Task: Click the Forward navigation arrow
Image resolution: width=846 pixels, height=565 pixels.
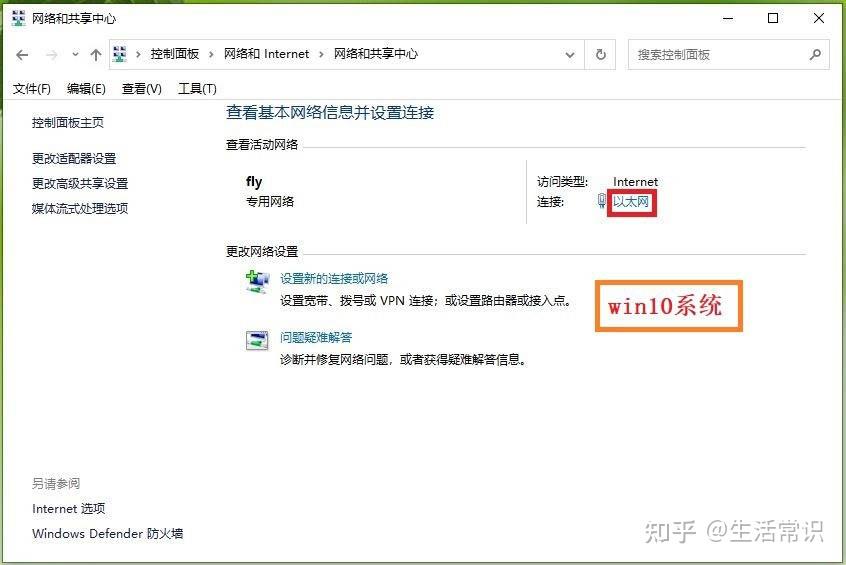Action: [x=52, y=55]
